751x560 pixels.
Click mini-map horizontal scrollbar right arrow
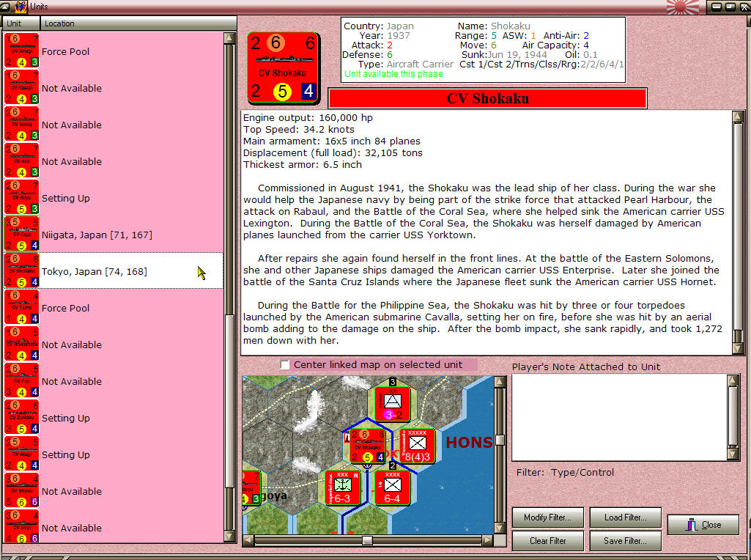click(487, 540)
